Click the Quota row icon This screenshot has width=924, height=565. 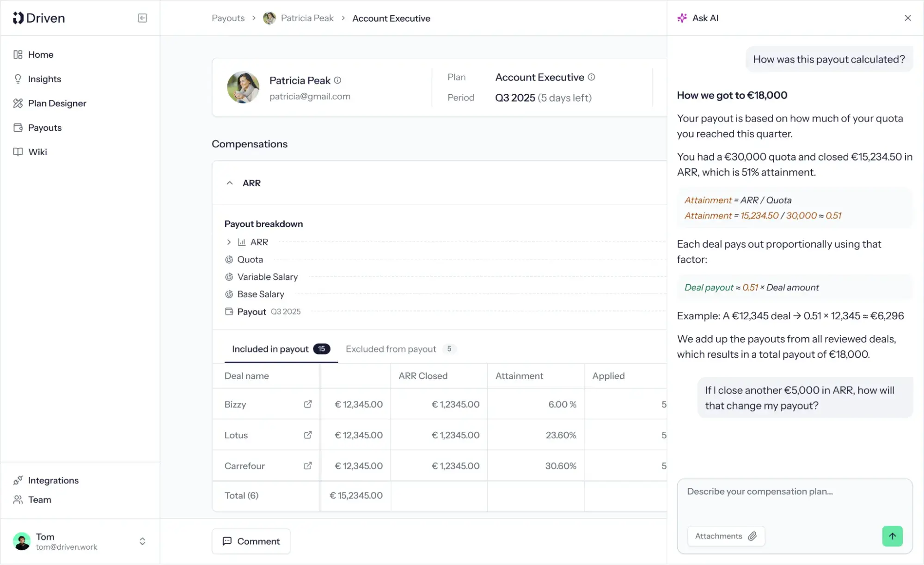click(x=229, y=260)
